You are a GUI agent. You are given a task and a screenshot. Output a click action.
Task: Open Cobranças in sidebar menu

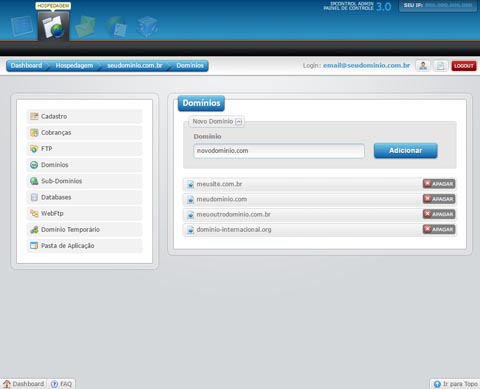(x=84, y=133)
